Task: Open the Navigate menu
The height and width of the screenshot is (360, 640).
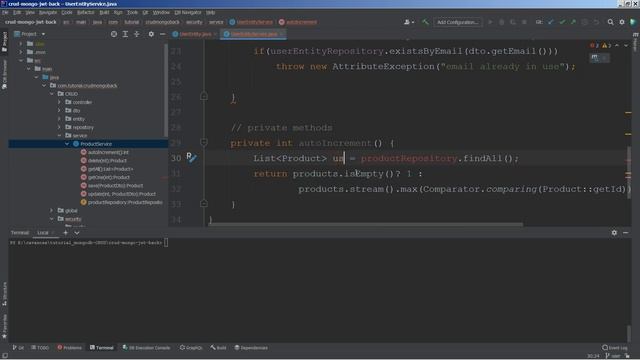Action: (48, 13)
